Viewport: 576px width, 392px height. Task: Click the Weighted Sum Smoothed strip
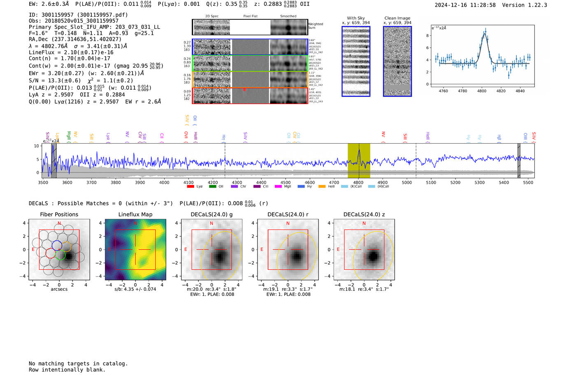(288, 27)
